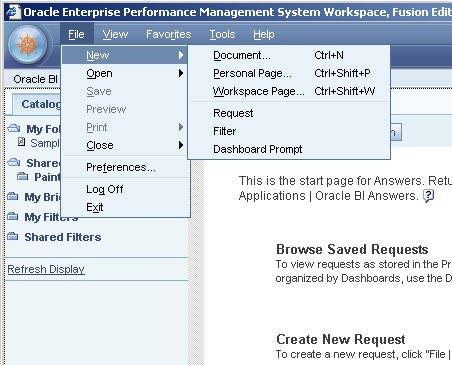
Task: Click My Folders folder icon
Action: (14, 128)
